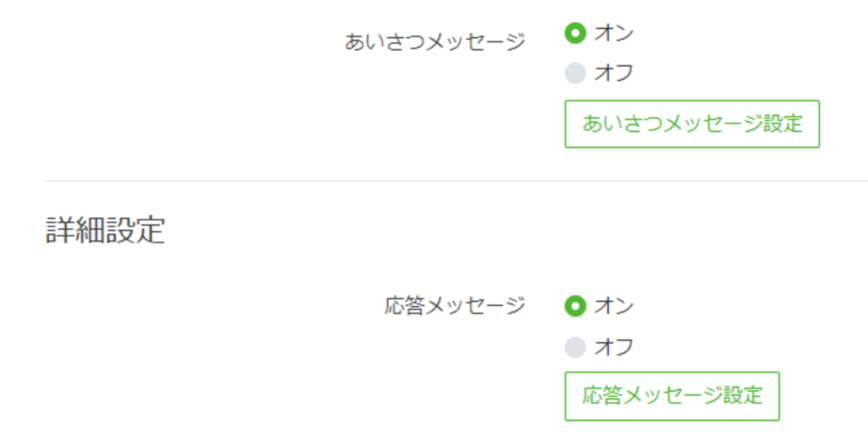The height and width of the screenshot is (440, 868).
Task: Click the オフ label text under 応答メッセージ
Action: [x=614, y=347]
